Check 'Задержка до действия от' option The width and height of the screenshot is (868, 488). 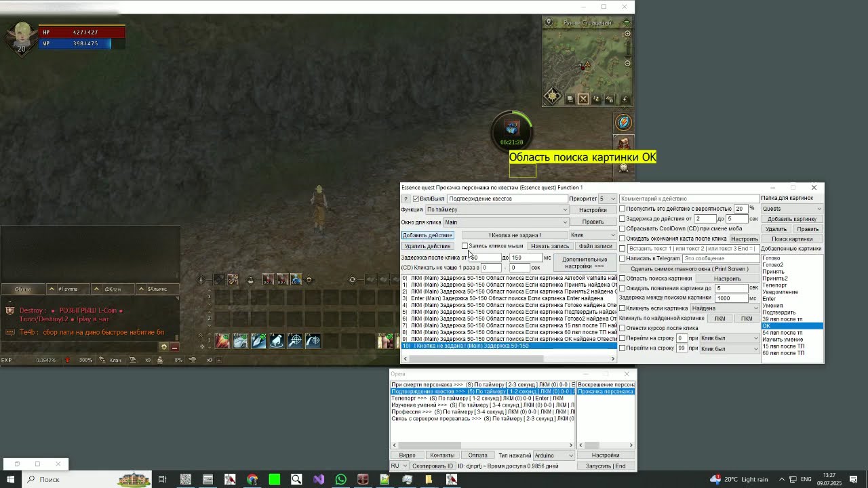(623, 219)
